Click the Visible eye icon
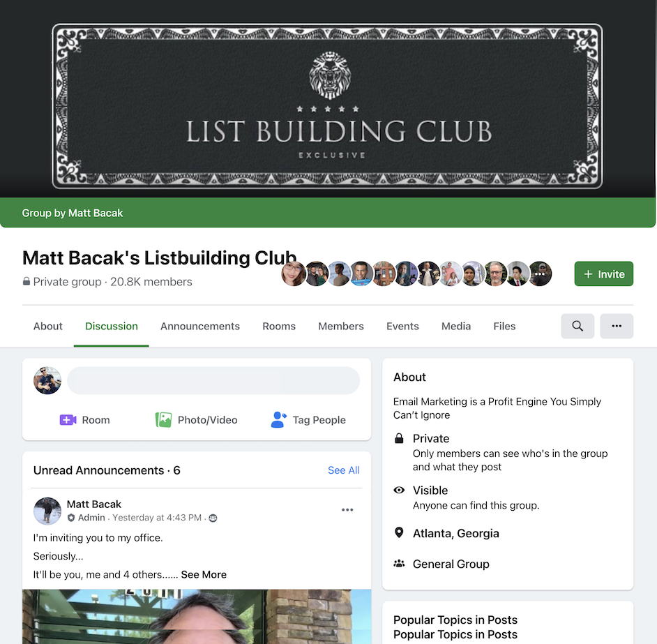 pos(399,490)
